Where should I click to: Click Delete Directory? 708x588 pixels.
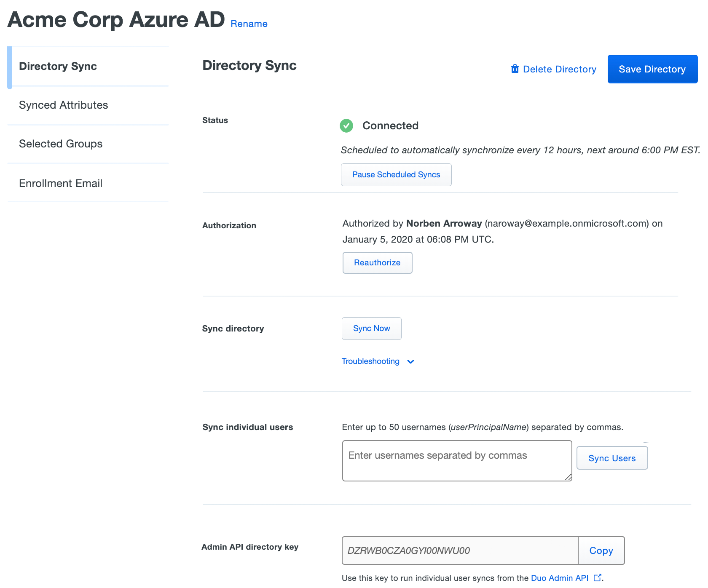pos(559,69)
